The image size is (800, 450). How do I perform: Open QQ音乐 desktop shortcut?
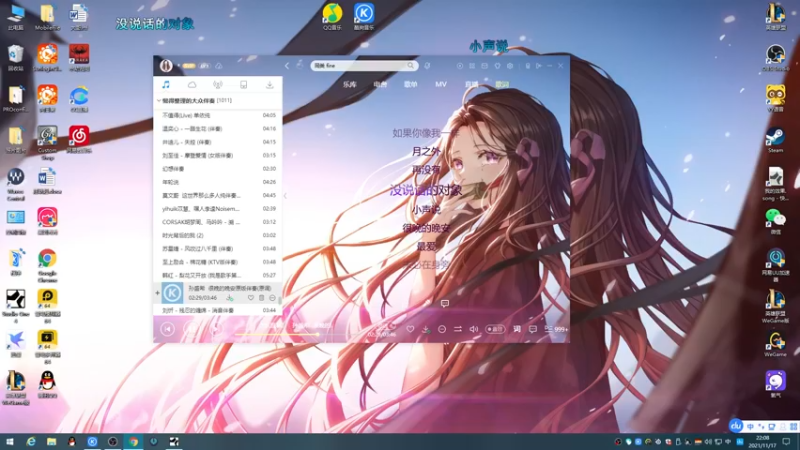(332, 17)
